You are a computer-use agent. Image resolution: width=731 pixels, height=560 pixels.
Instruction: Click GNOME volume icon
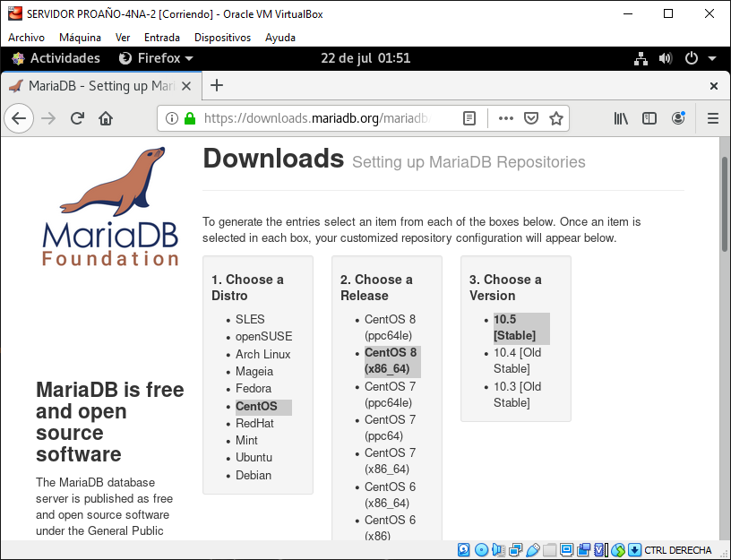point(666,58)
